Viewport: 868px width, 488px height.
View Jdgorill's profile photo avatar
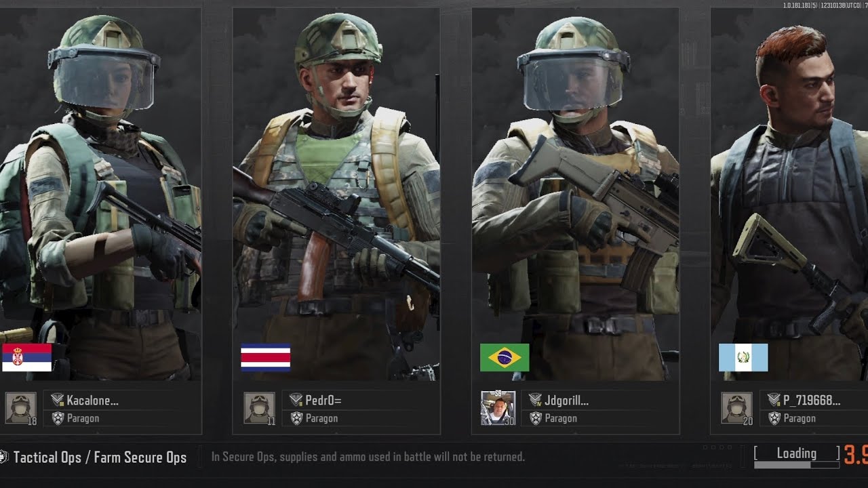pos(498,408)
